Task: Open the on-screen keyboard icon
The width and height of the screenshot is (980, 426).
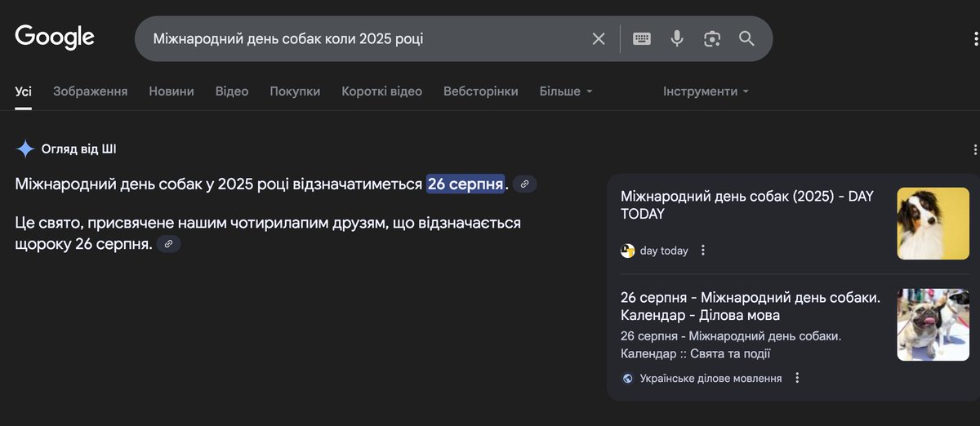Action: click(642, 38)
